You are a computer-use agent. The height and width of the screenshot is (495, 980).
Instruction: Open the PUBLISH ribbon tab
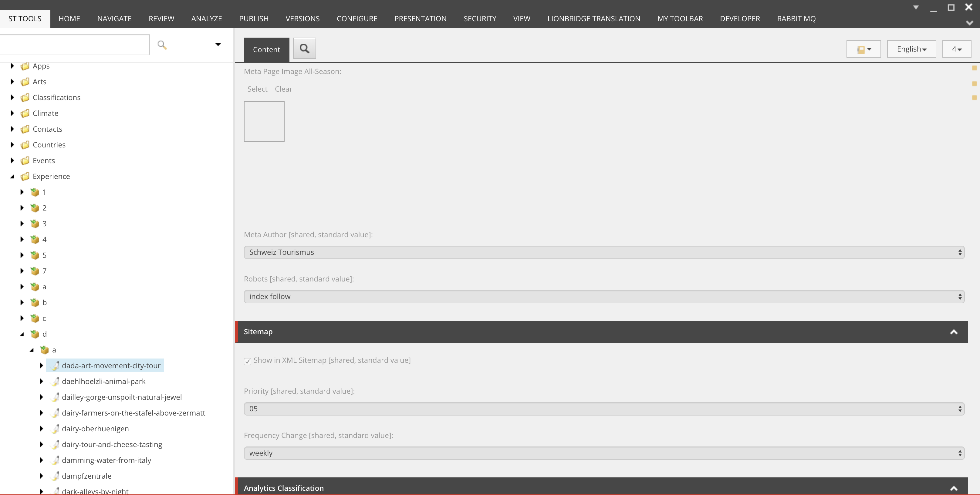[254, 19]
